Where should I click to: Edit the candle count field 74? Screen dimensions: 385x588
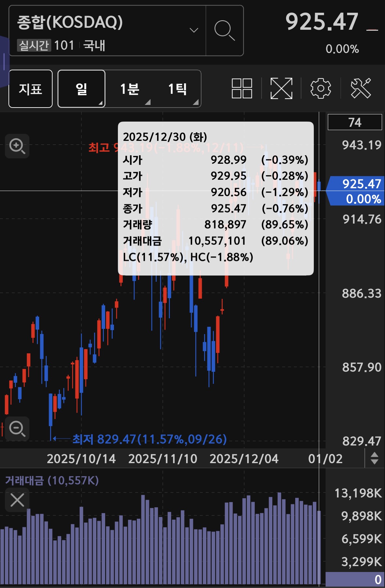pos(355,122)
